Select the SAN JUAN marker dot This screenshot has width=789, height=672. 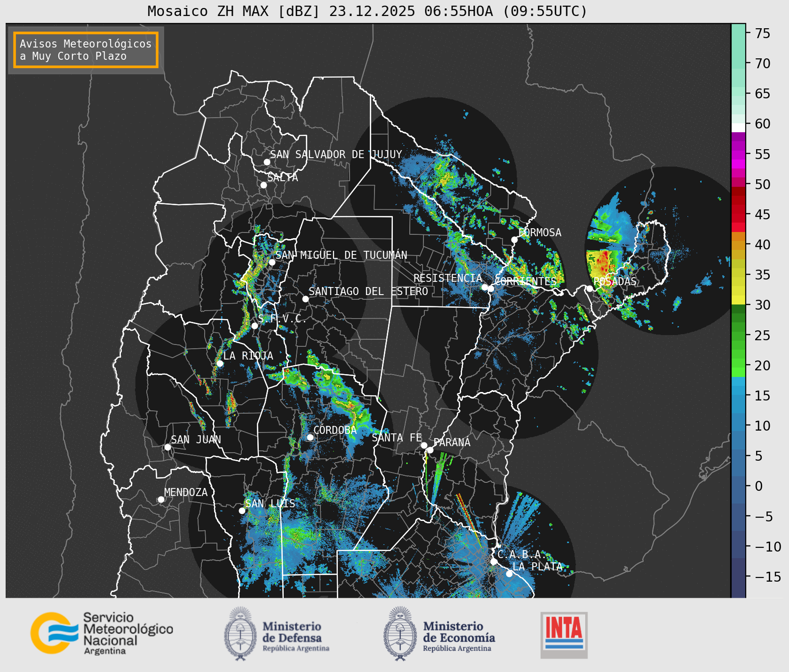(x=167, y=447)
